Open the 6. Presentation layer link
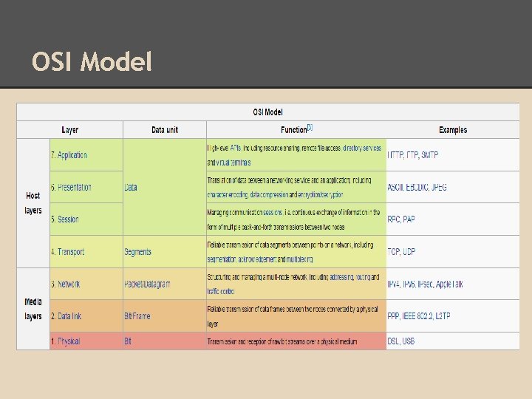Viewport: 532px width, 399px height. [x=71, y=187]
